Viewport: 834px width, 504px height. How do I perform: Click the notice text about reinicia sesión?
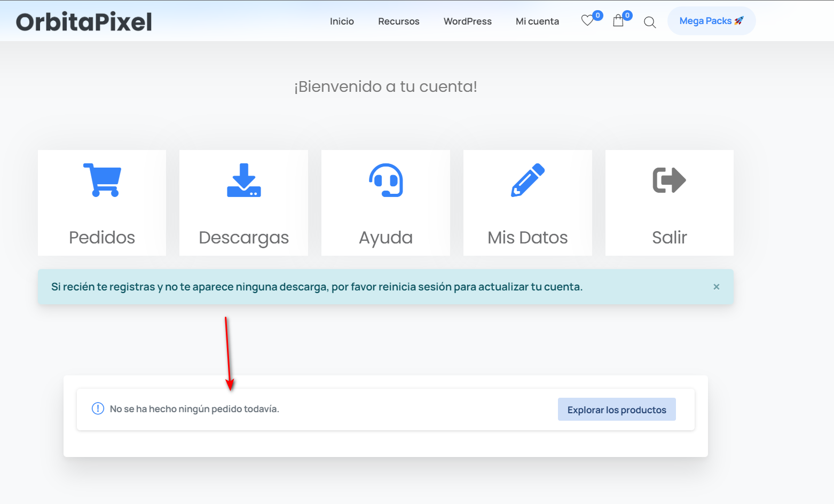point(317,287)
